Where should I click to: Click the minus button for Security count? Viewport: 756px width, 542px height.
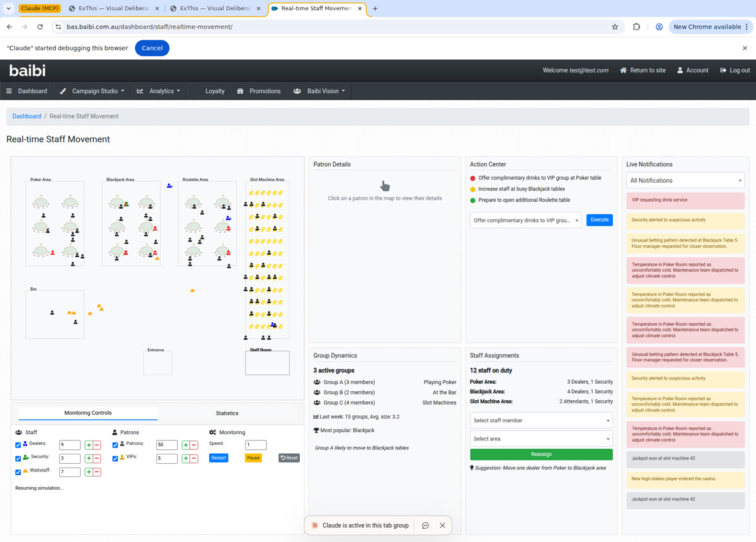pyautogui.click(x=97, y=458)
